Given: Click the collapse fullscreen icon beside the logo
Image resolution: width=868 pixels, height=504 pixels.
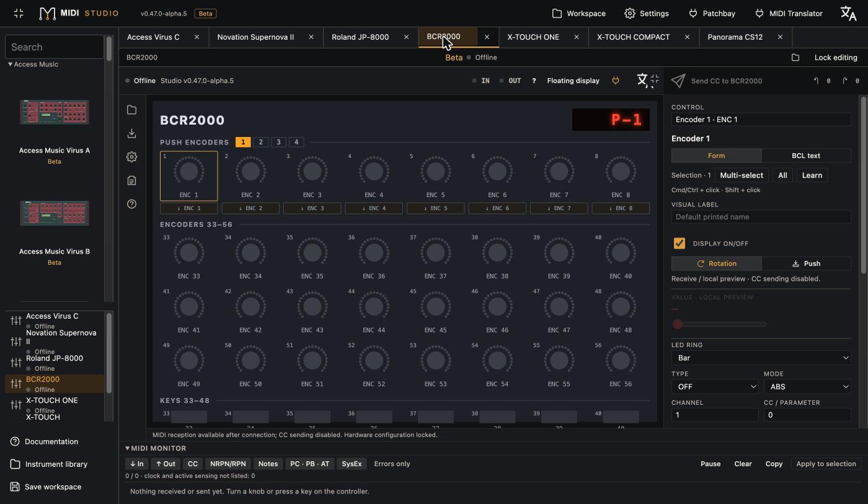Looking at the screenshot, I should pyautogui.click(x=19, y=13).
